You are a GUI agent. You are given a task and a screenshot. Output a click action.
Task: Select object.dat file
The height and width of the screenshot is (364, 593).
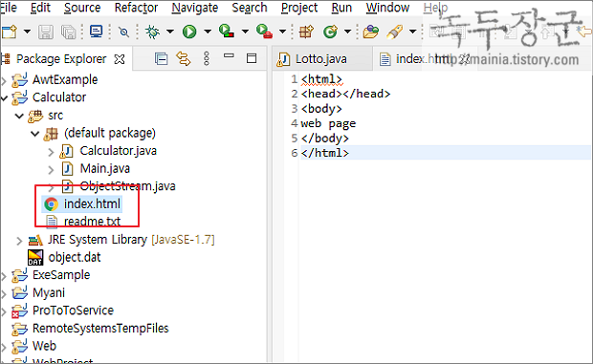(75, 258)
